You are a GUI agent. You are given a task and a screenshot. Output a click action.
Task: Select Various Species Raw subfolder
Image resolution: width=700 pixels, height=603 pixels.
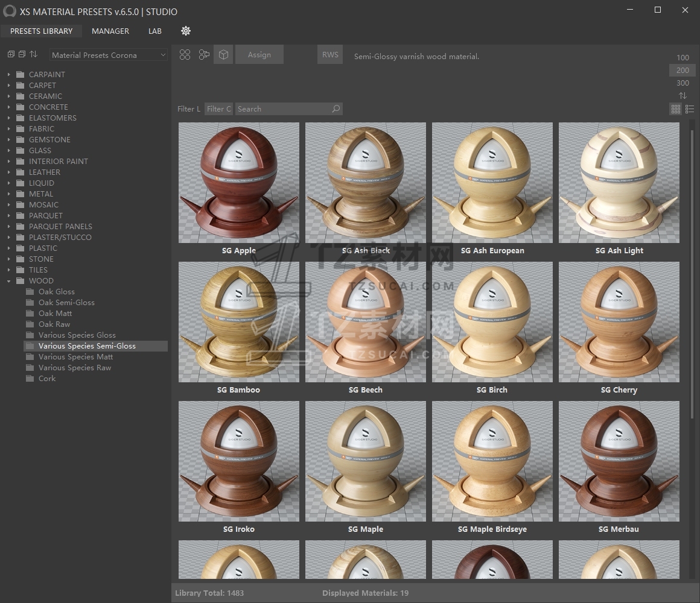75,367
